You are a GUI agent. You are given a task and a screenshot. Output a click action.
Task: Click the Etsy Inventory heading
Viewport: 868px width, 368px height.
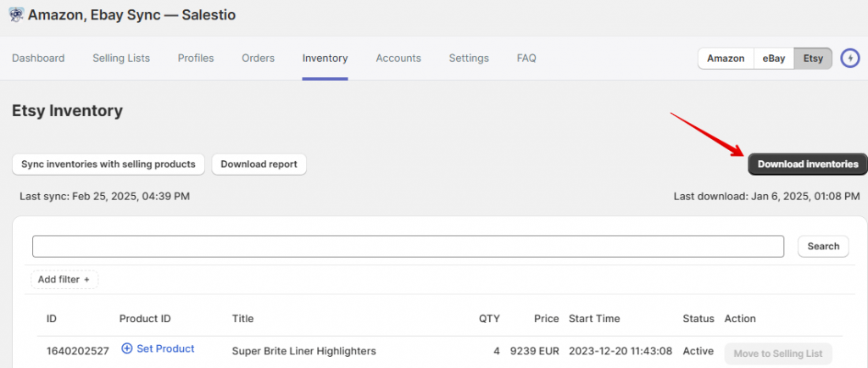pos(67,111)
